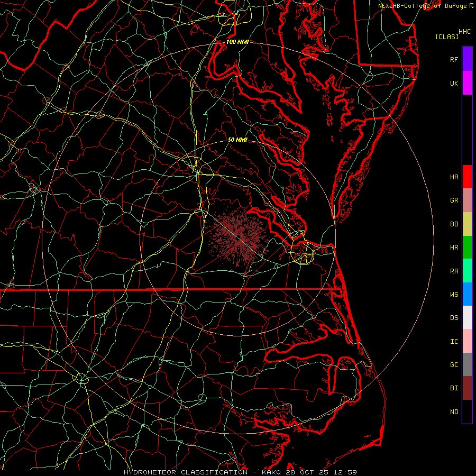Viewport: 476px width, 476px height.
Task: Click the UK legend label
Action: click(454, 83)
